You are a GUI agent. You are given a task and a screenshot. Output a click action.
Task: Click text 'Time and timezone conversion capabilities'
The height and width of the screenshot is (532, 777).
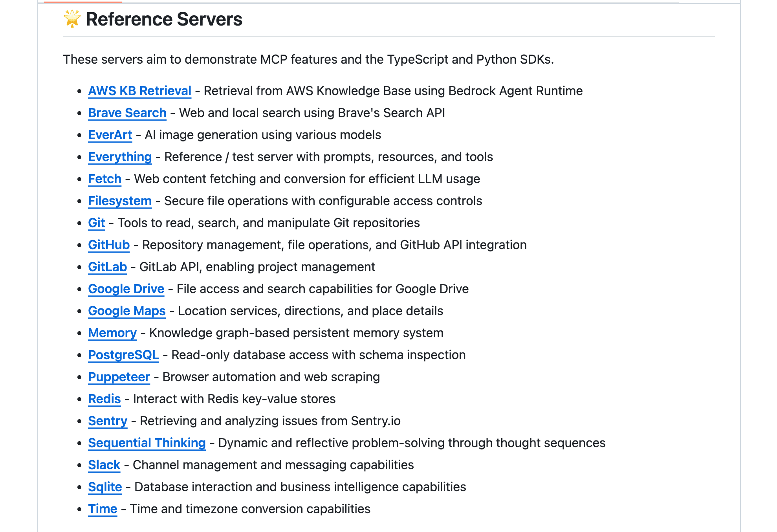pyautogui.click(x=250, y=509)
